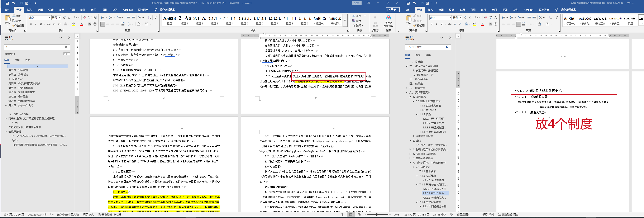Open the font size dropdown in left window
The image size is (644, 218).
point(60,18)
